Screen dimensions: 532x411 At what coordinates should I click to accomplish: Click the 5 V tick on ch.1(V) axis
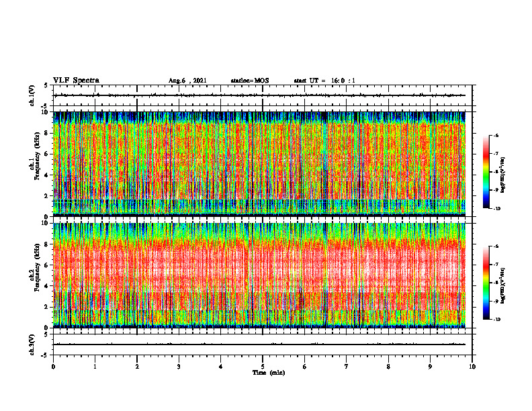(x=46, y=85)
